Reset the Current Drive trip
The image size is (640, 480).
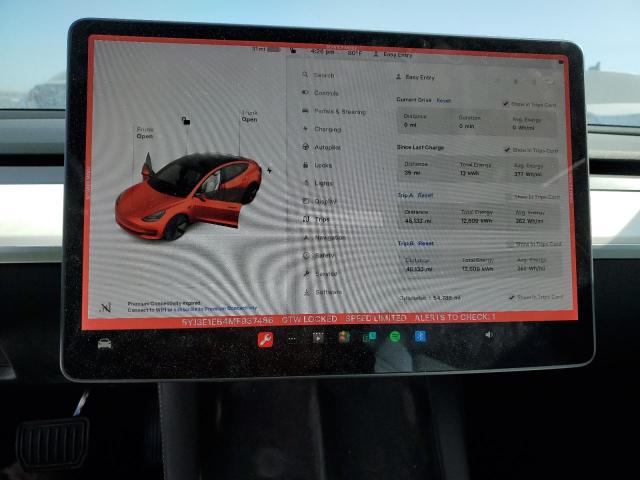[444, 100]
